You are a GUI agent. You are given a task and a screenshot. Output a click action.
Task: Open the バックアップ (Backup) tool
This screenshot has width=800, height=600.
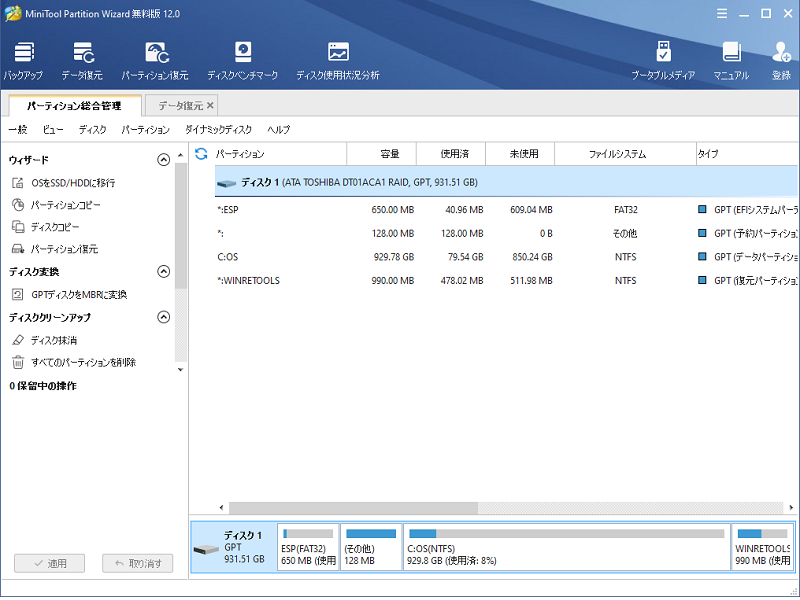click(23, 61)
